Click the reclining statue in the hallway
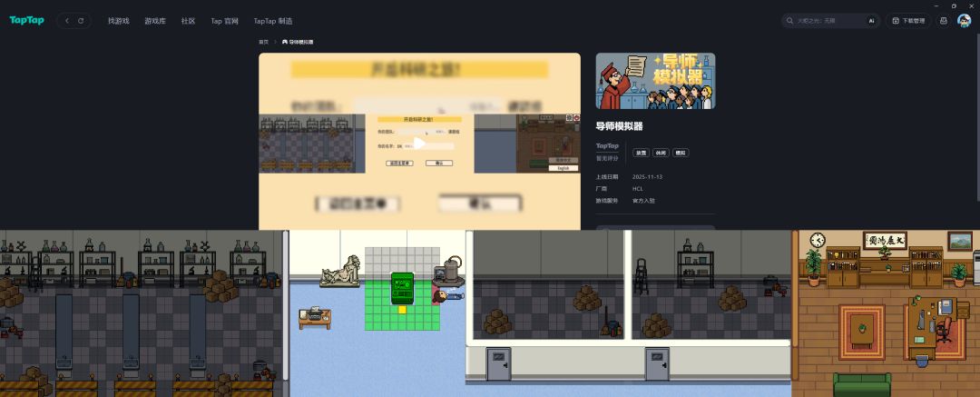This screenshot has height=397, width=980. pos(340,271)
